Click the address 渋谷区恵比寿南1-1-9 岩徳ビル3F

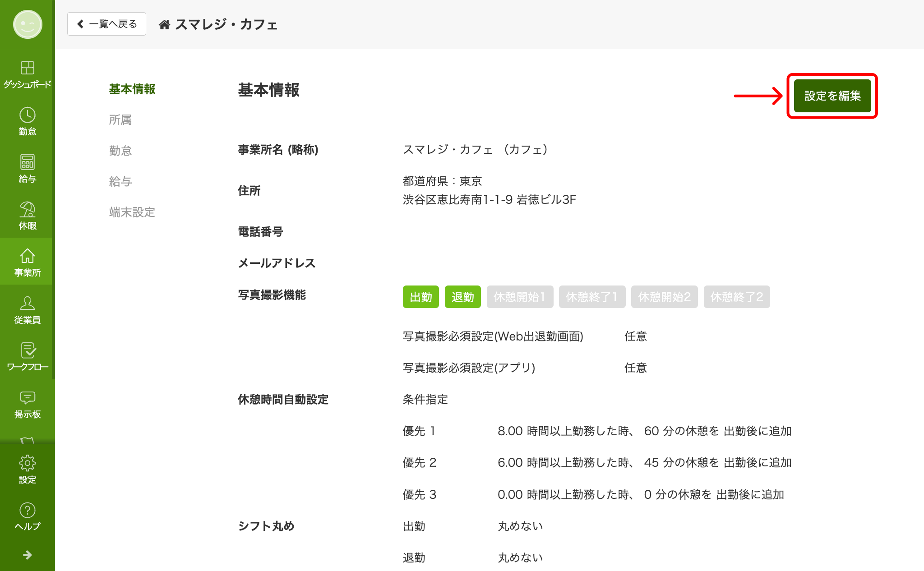pos(490,199)
